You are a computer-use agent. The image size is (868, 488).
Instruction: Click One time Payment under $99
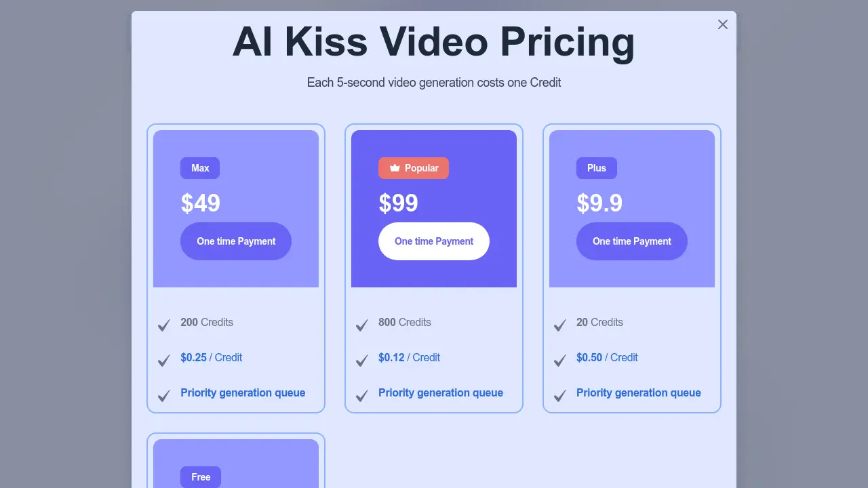click(x=434, y=241)
